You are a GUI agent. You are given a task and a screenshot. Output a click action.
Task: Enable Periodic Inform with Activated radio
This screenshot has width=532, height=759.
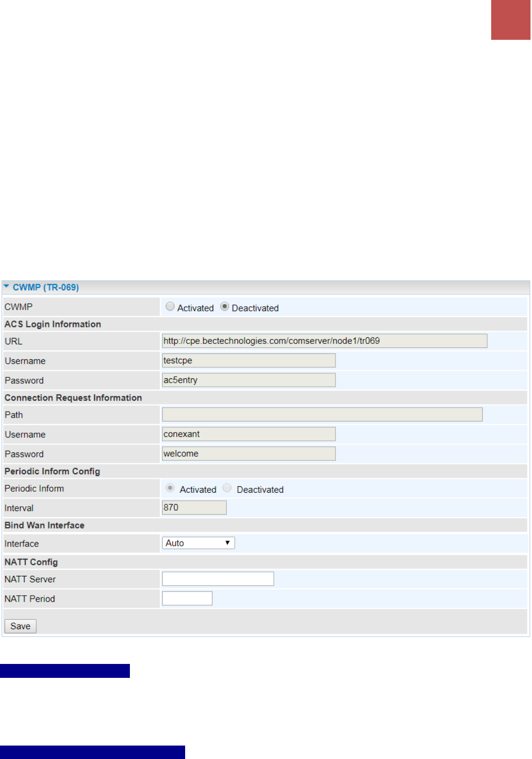pos(170,488)
